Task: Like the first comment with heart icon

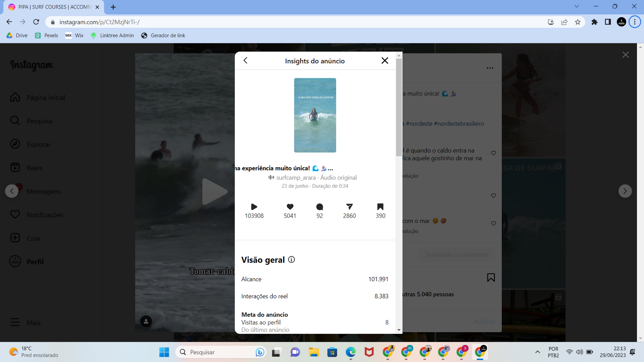Action: 493,153
